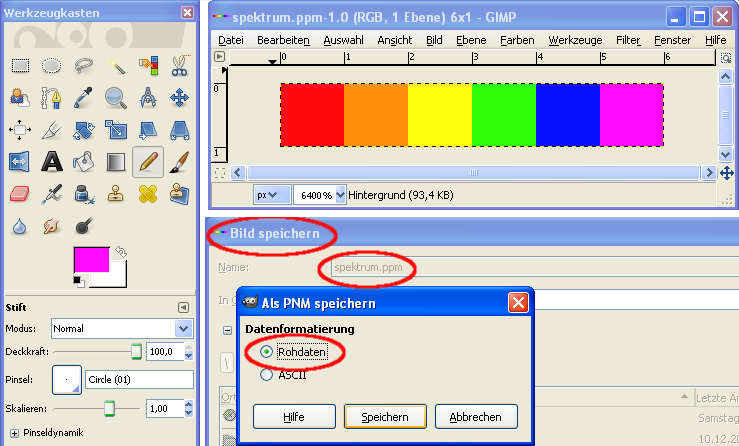739x446 pixels.
Task: Swap foreground and background colors
Action: coord(122,251)
